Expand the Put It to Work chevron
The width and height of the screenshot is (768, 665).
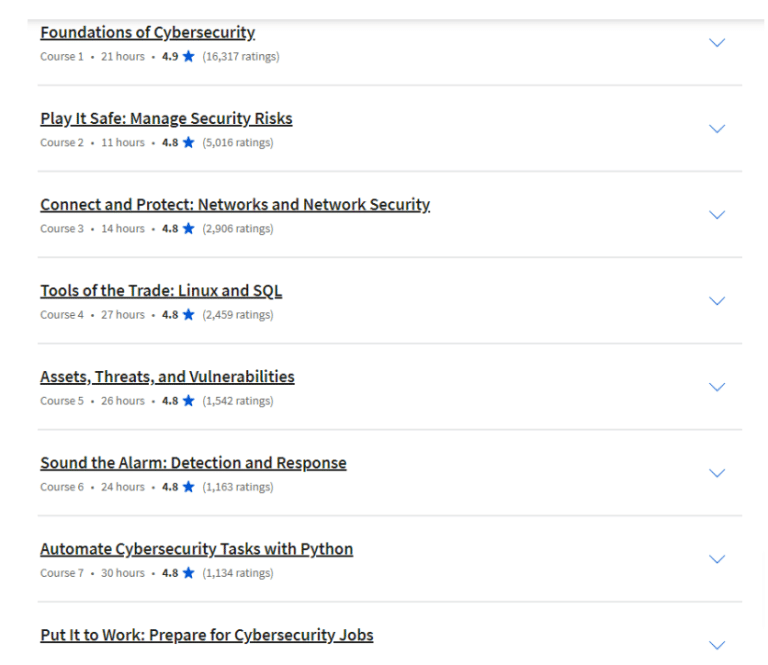716,645
